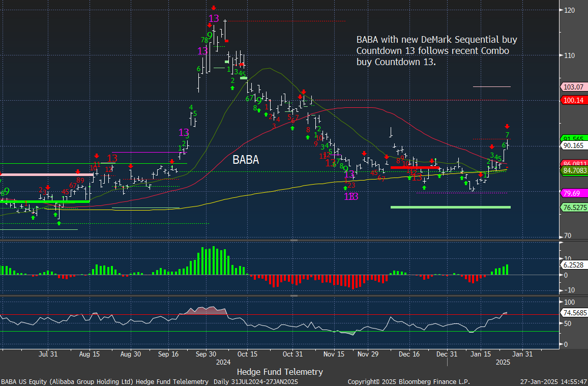Click the Sep 30 date label
The image size is (588, 386).
point(206,354)
